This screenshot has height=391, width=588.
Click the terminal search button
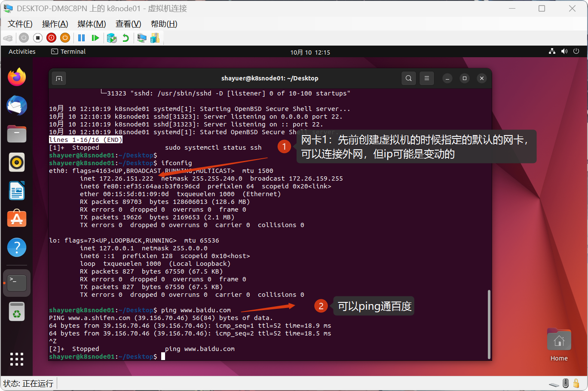tap(409, 78)
